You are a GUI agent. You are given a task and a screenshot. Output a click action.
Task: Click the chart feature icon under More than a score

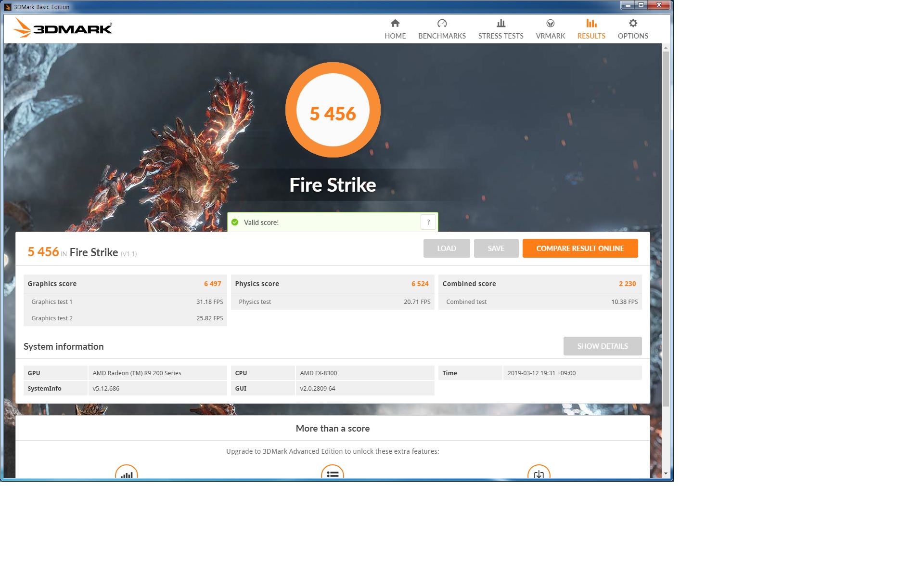(127, 472)
